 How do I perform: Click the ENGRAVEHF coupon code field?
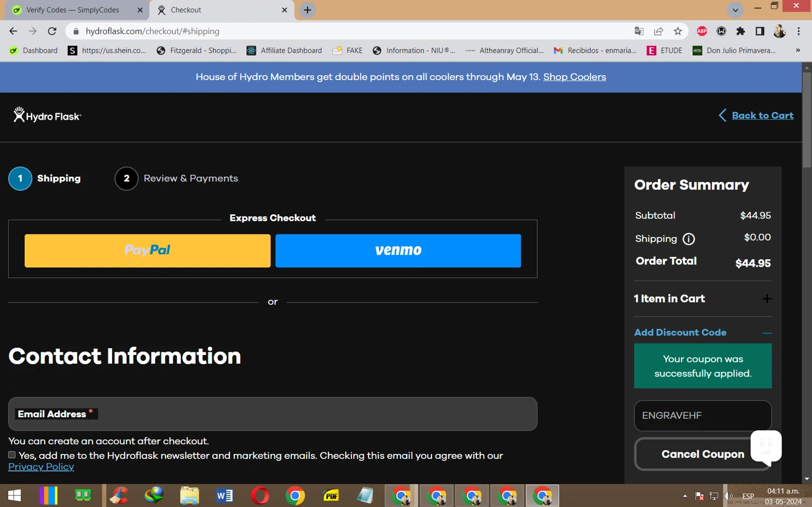tap(703, 416)
